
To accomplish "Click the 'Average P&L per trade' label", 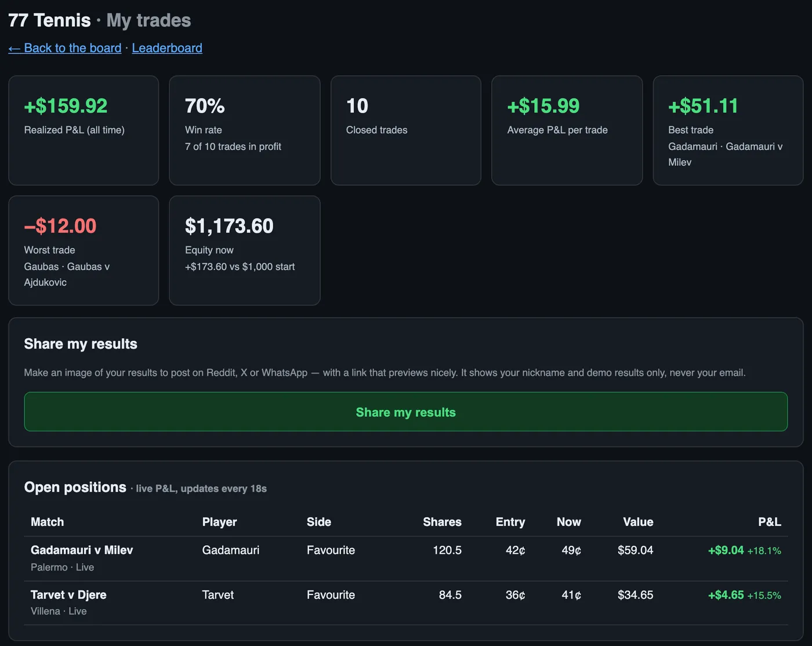I will 557,130.
